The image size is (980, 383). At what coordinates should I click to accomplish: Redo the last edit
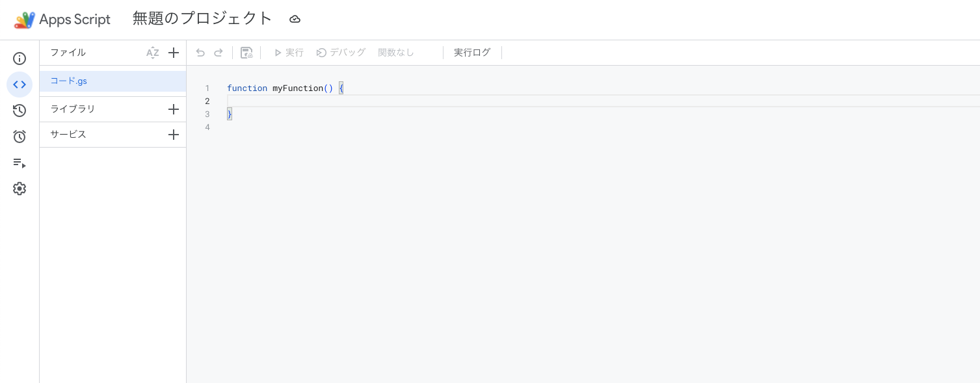click(219, 53)
